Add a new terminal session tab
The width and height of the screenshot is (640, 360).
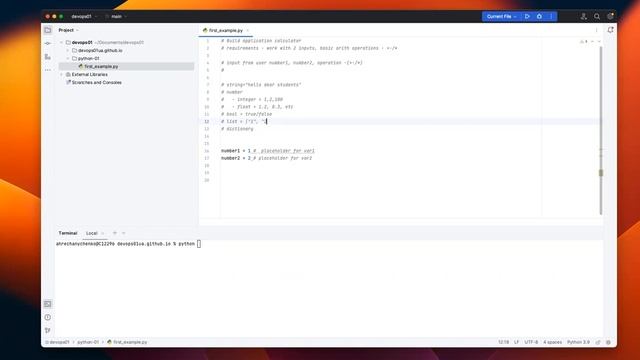(115, 233)
